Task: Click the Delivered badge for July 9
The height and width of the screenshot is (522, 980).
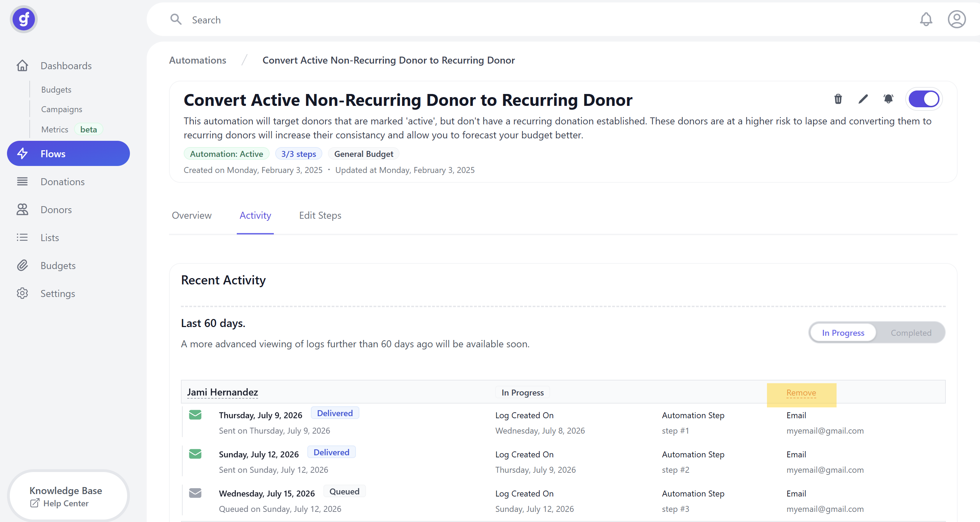Action: (335, 413)
